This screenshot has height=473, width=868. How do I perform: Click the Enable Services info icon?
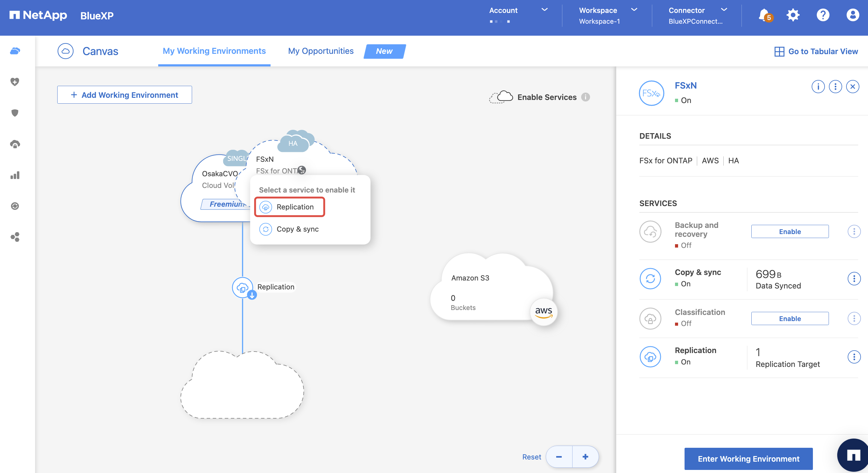[586, 97]
